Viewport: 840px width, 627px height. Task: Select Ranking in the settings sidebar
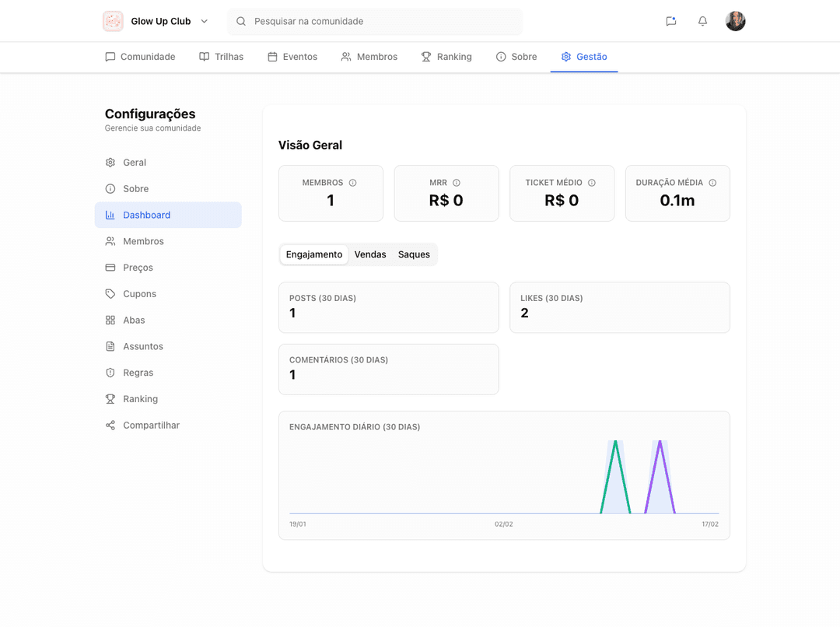110,398
